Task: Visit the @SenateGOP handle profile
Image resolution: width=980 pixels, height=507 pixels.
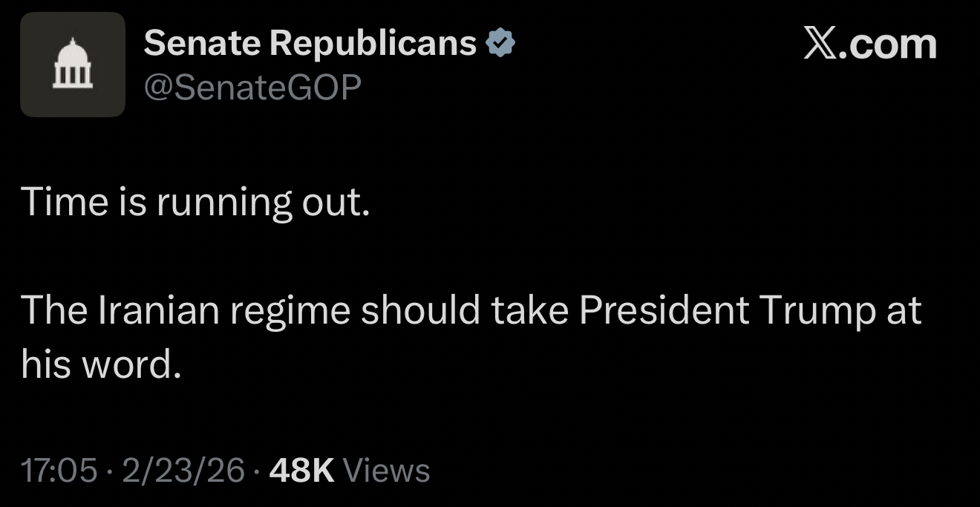Action: coord(252,88)
